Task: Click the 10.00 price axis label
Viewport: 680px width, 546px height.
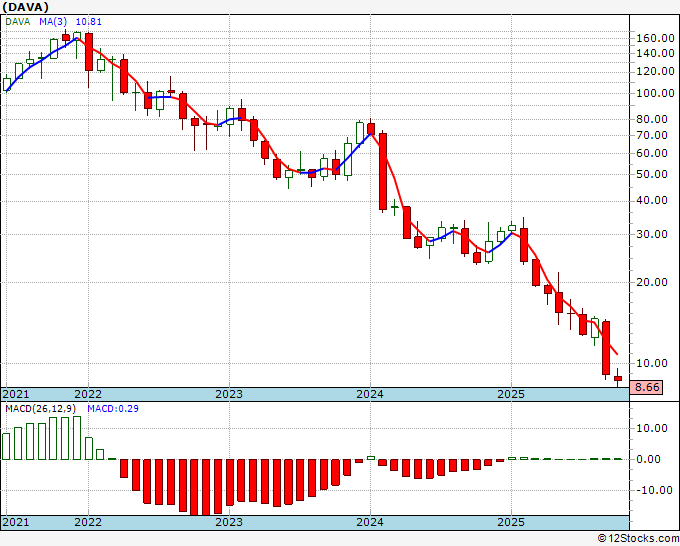Action: (652, 363)
